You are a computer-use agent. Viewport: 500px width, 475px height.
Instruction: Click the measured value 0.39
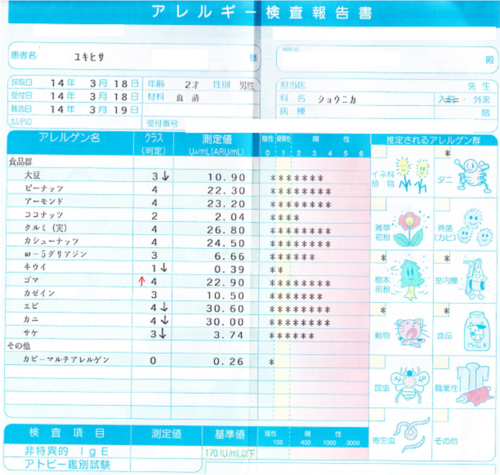pos(229,269)
